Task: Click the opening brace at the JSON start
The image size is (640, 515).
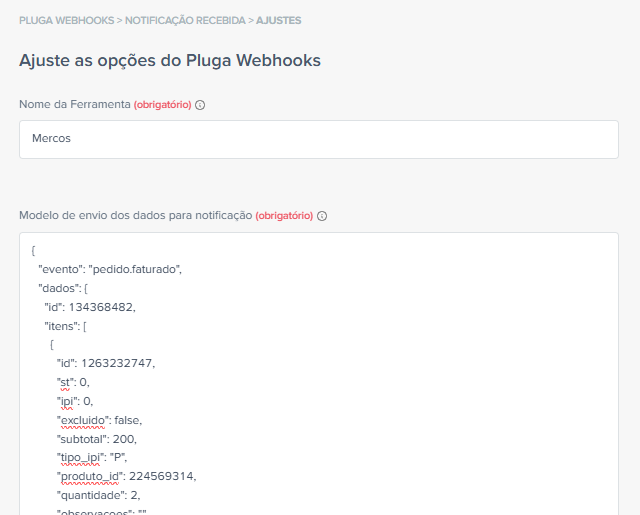Action: [33, 251]
